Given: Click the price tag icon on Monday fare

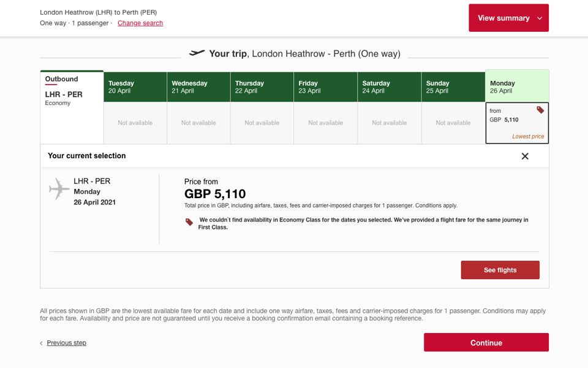Looking at the screenshot, I should coord(540,110).
